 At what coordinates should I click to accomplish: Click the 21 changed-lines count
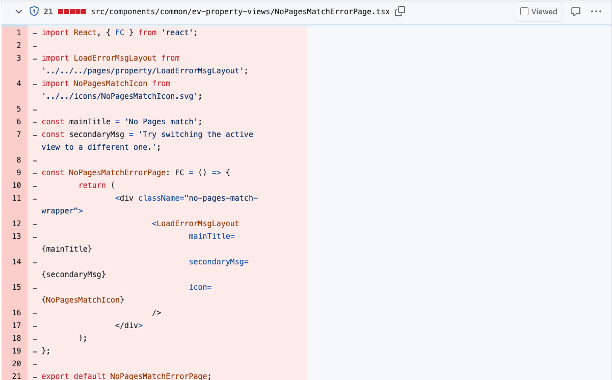[48, 11]
